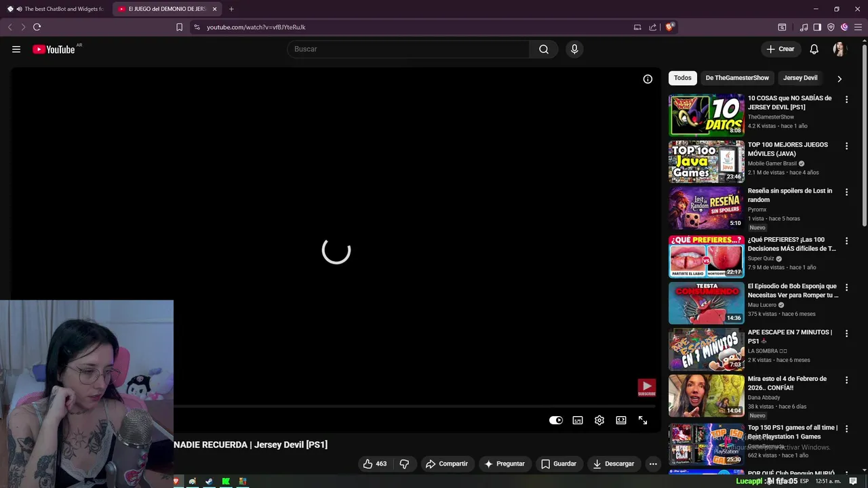
Task: Go to the YouTube home logo
Action: click(54, 49)
